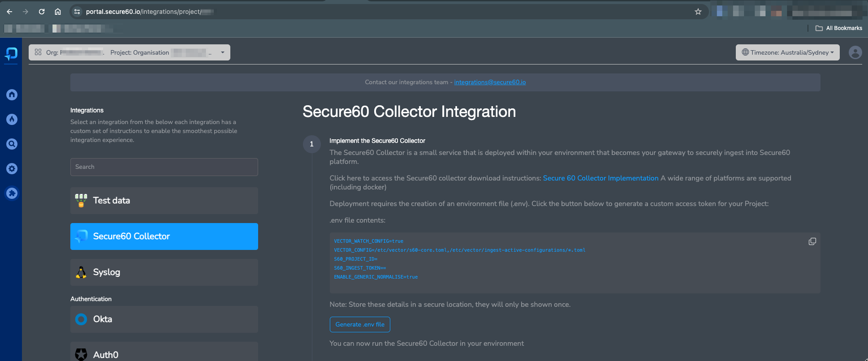Expand the Org and Project selector dropdown
This screenshot has width=868, height=361.
pyautogui.click(x=130, y=52)
